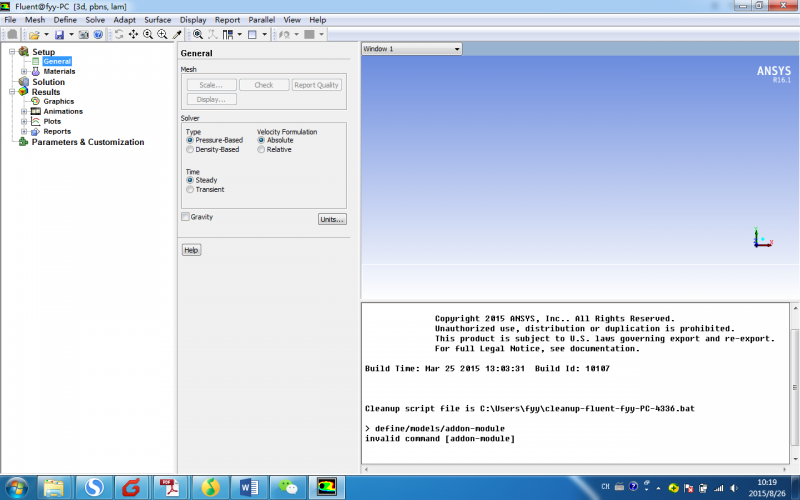Open the arrange workspace dropdown arrow
This screenshot has width=800, height=500.
coord(239,34)
